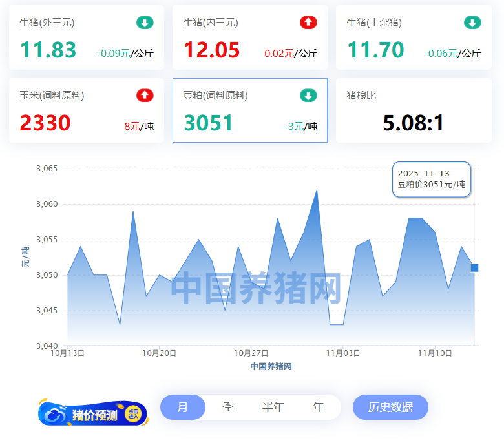Screen dimensions: 504x445
Task: Click the 3051 value on 豆粕 card
Action: [208, 123]
